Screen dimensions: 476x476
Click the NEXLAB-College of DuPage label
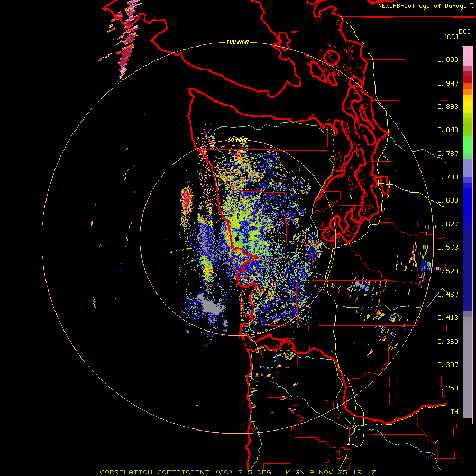422,6
